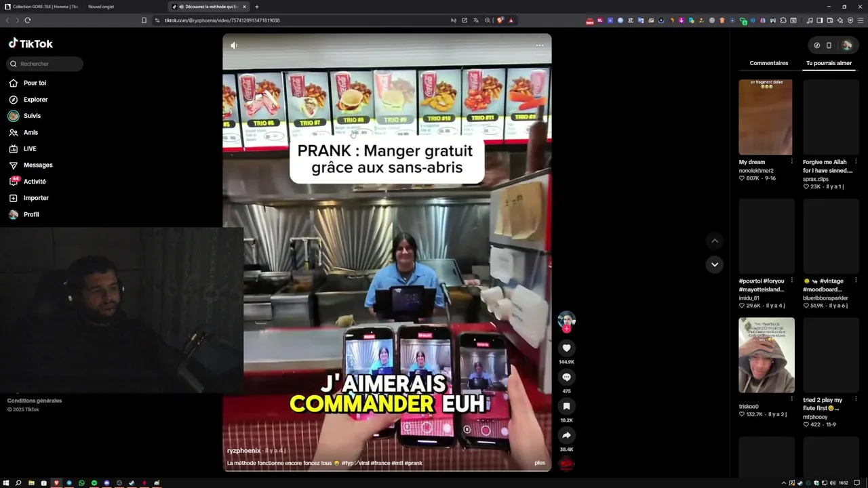This screenshot has width=868, height=488.
Task: Open the spinning sound disc icon
Action: pyautogui.click(x=566, y=464)
